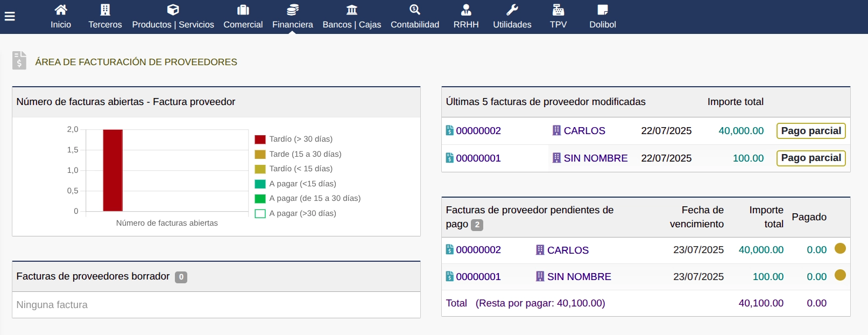868x335 pixels.
Task: Toggle the A pagar (<15 días) legend entry
Action: 302,184
